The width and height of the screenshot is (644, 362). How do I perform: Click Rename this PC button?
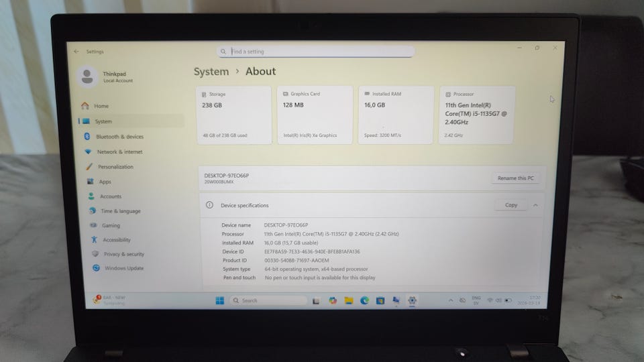tap(515, 178)
